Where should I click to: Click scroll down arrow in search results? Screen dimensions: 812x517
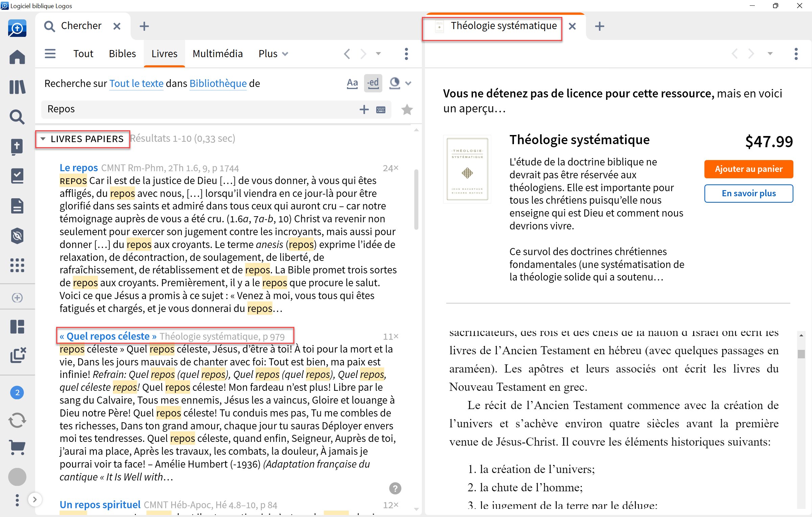(x=416, y=509)
